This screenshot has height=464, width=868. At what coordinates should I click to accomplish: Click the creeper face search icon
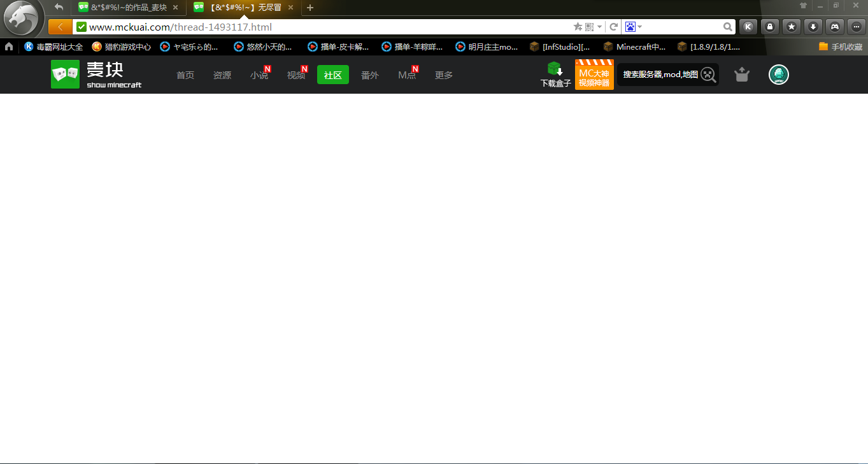pos(708,75)
